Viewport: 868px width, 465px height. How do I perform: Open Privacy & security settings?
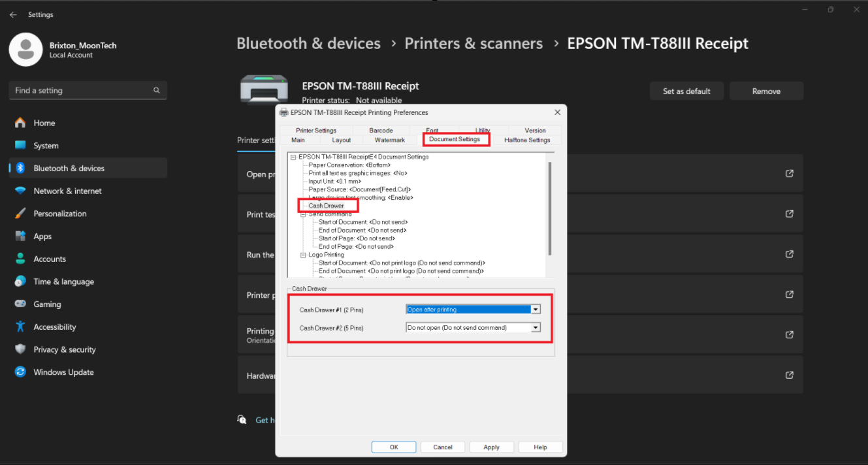coord(64,349)
